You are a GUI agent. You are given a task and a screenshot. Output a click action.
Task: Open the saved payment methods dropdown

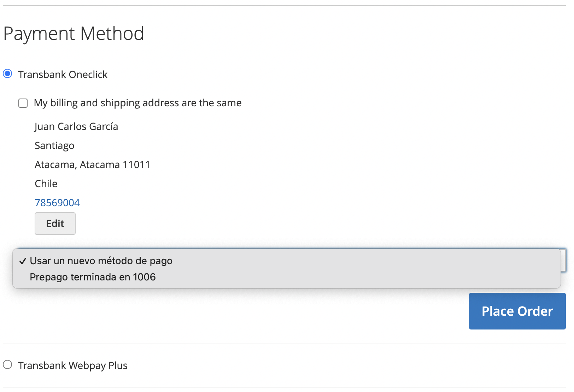click(286, 261)
